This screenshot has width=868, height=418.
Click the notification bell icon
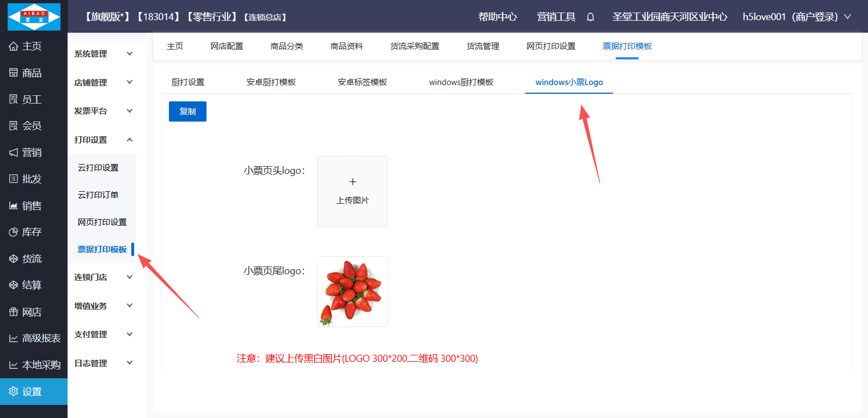(590, 17)
